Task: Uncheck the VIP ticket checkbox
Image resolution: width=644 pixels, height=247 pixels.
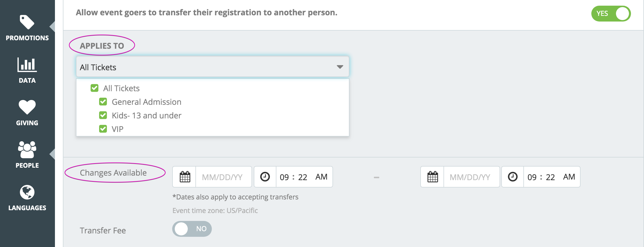Action: click(x=103, y=129)
